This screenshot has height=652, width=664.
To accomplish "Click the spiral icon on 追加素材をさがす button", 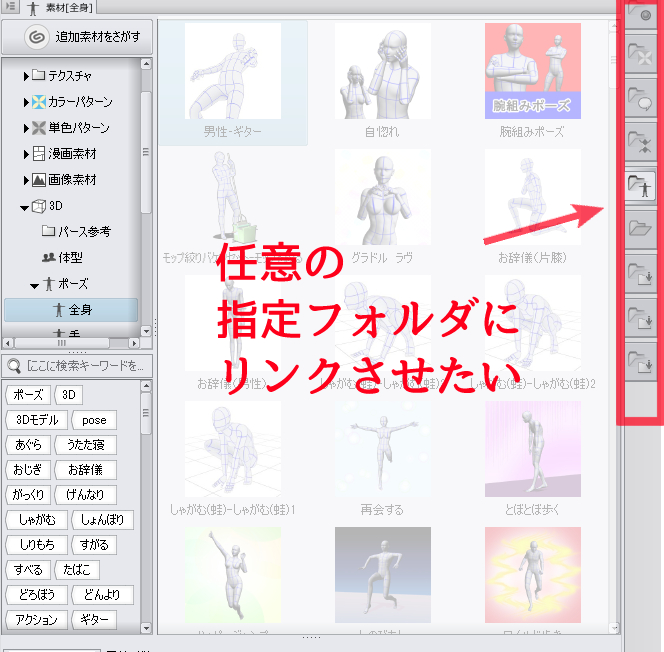I will tap(36, 37).
